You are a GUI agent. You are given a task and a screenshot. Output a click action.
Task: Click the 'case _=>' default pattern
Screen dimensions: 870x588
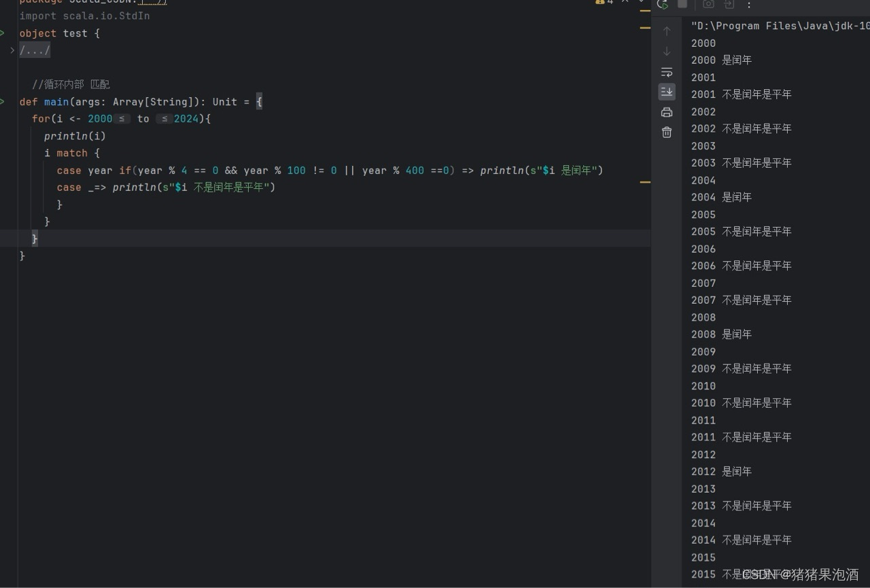82,187
